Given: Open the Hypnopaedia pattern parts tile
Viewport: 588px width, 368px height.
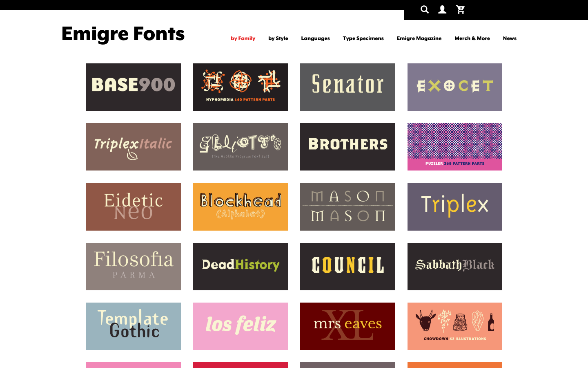Looking at the screenshot, I should tap(241, 87).
